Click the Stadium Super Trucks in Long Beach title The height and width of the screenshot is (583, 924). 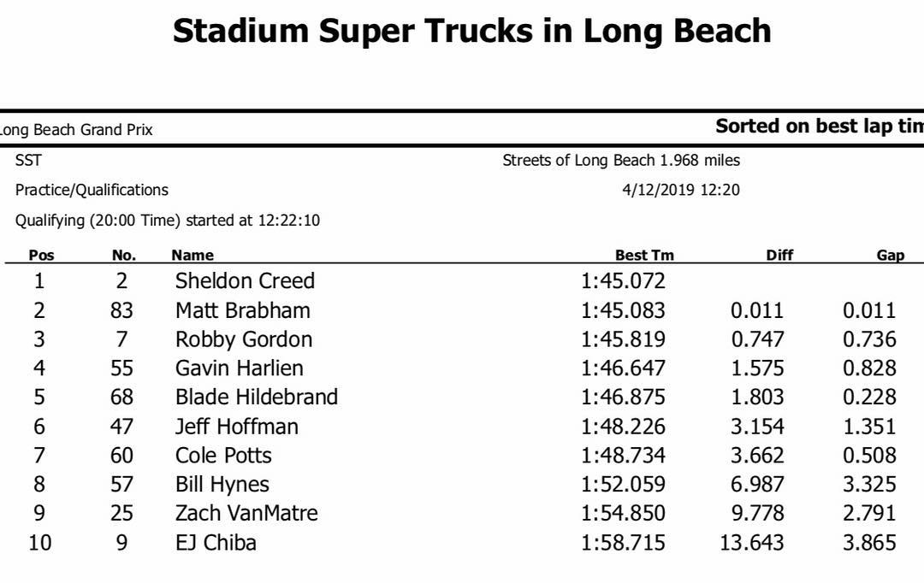coord(471,32)
